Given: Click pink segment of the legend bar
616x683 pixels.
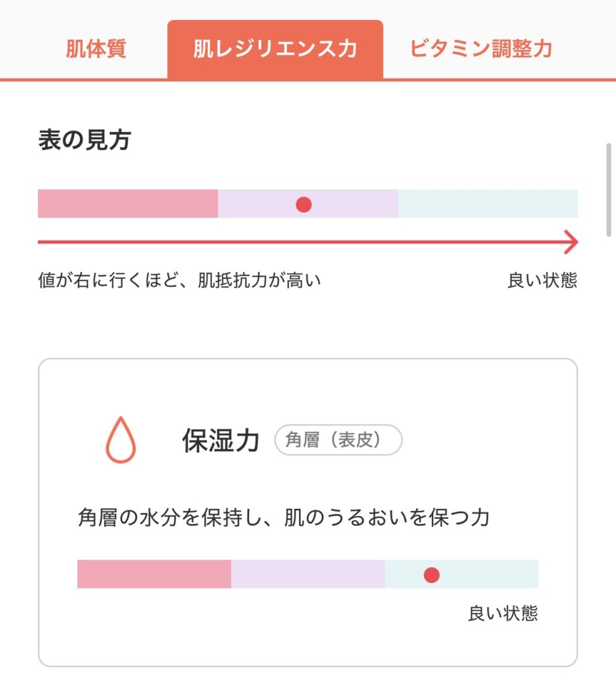Looking at the screenshot, I should click(x=127, y=204).
